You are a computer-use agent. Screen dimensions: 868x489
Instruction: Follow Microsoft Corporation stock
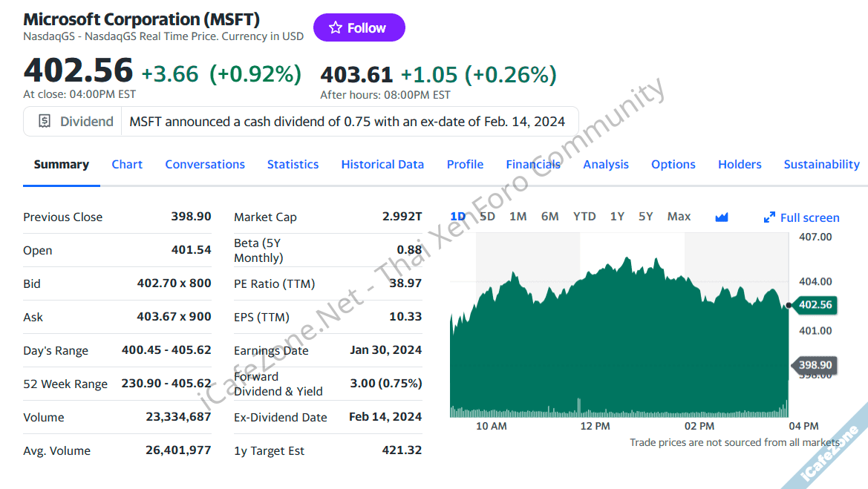pyautogui.click(x=359, y=28)
